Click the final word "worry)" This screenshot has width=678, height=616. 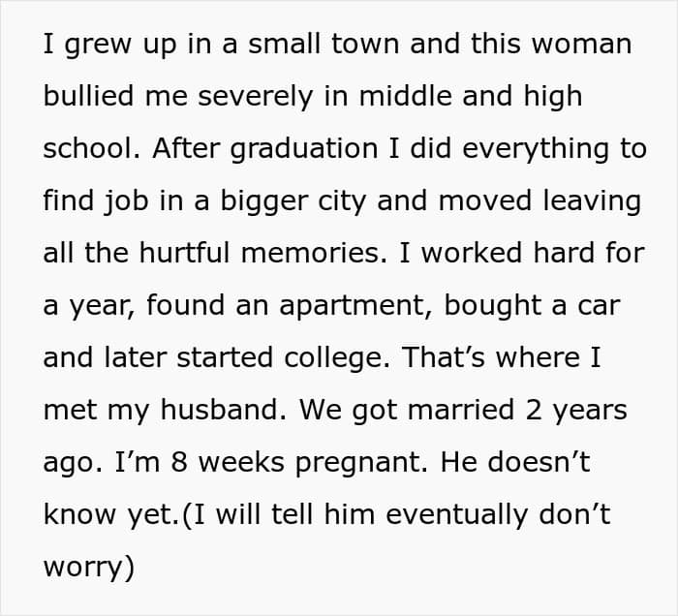click(88, 568)
